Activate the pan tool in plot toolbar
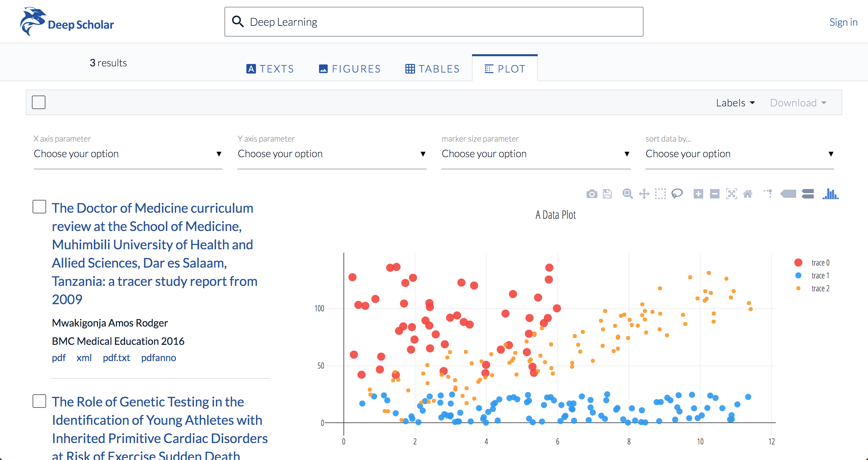 pos(644,194)
